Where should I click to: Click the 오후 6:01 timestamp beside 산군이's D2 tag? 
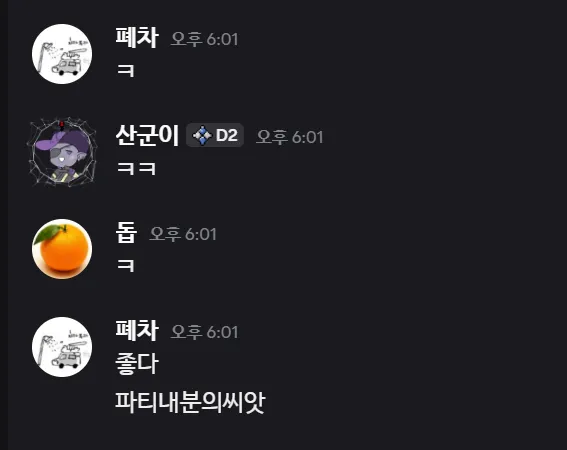[x=290, y=137]
